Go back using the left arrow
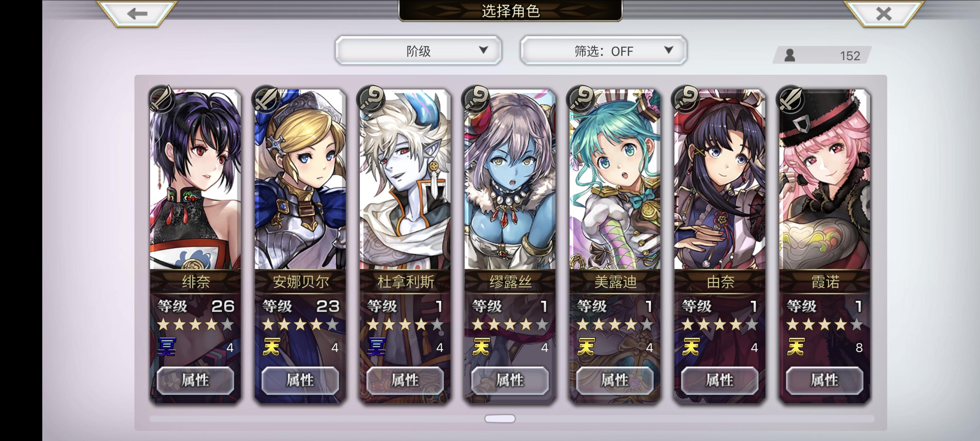The height and width of the screenshot is (441, 980). 137,14
